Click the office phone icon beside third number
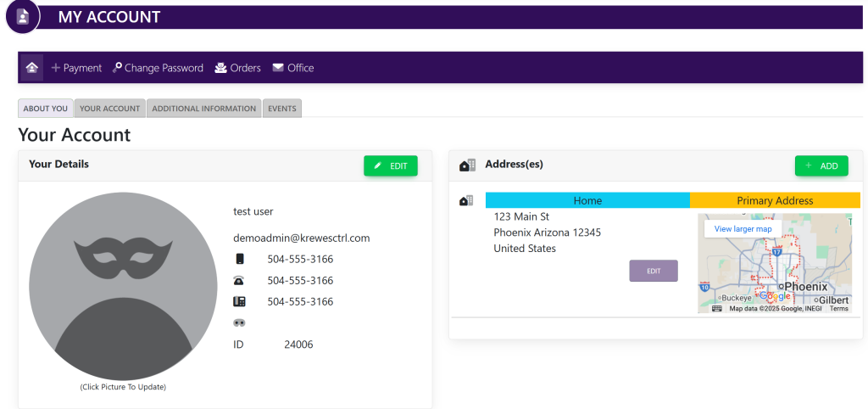This screenshot has height=409, width=868. (x=239, y=301)
